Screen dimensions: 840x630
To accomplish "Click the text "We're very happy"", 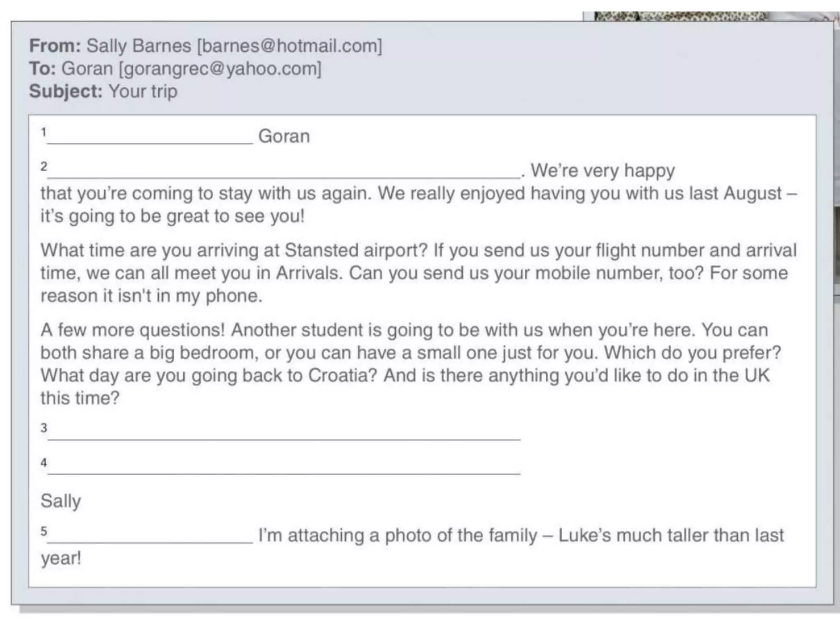I will point(603,171).
